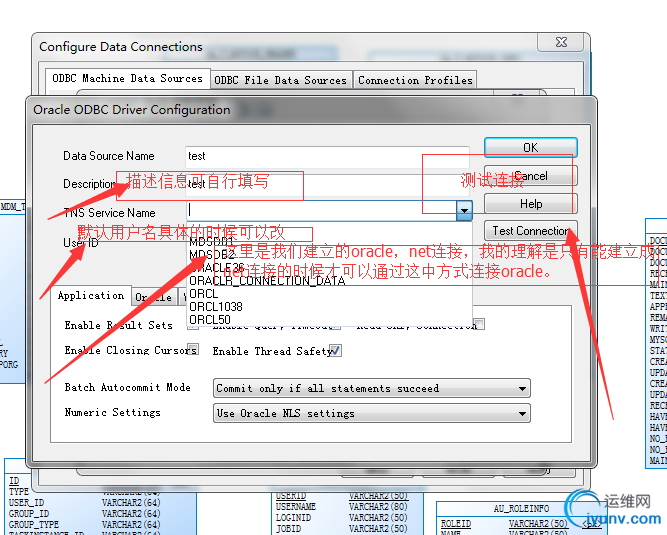
Task: Click the Test Connection button
Action: click(530, 231)
